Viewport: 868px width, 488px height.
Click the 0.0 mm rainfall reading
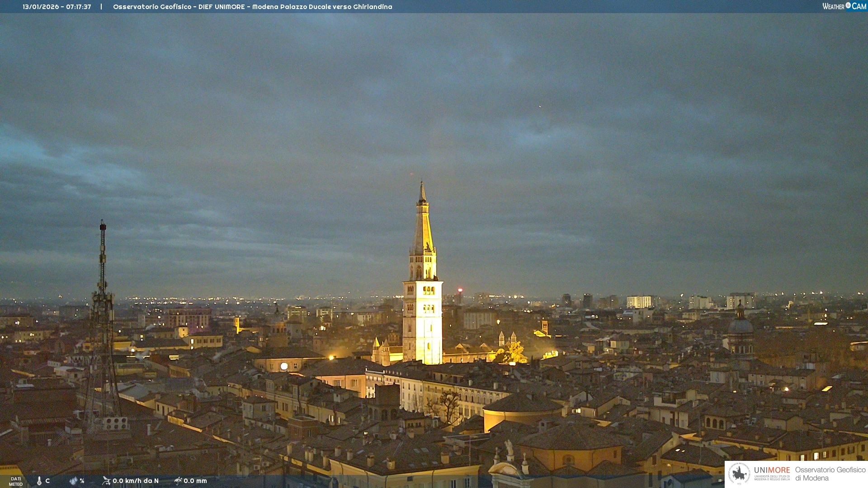pyautogui.click(x=195, y=481)
